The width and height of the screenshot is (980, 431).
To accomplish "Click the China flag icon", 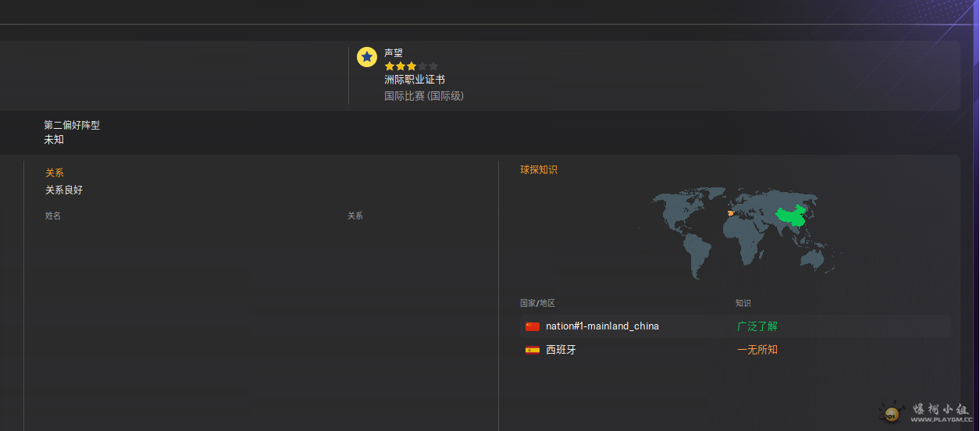I will pos(533,326).
